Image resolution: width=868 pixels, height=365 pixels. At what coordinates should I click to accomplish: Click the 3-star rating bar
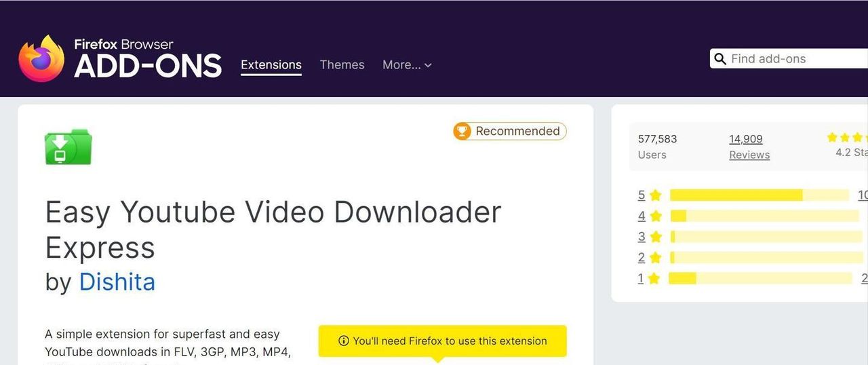[x=765, y=237]
